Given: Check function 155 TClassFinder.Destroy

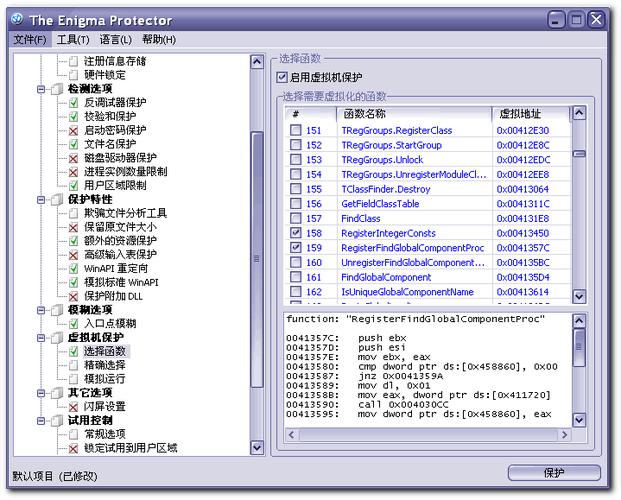Looking at the screenshot, I should [295, 189].
